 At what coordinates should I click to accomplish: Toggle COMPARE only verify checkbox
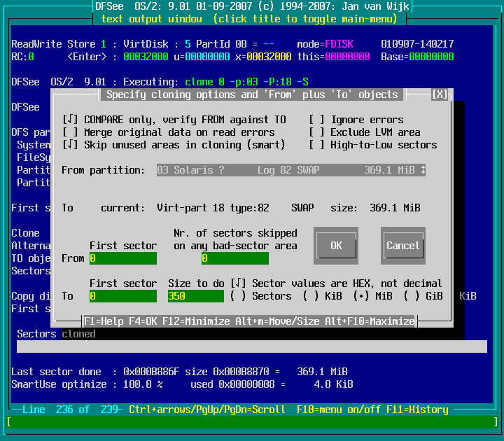click(70, 120)
